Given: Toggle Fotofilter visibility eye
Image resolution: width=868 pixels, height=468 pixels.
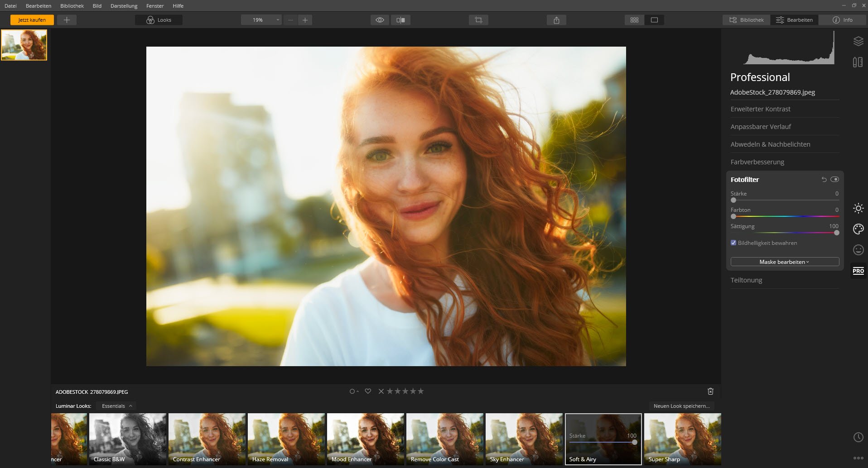Looking at the screenshot, I should [x=834, y=180].
